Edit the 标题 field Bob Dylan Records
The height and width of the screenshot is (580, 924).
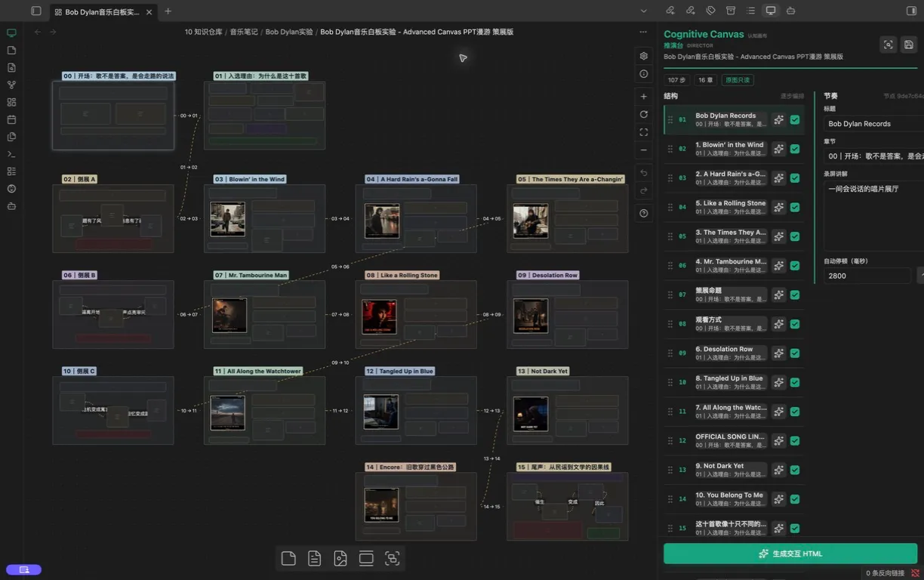click(x=874, y=124)
